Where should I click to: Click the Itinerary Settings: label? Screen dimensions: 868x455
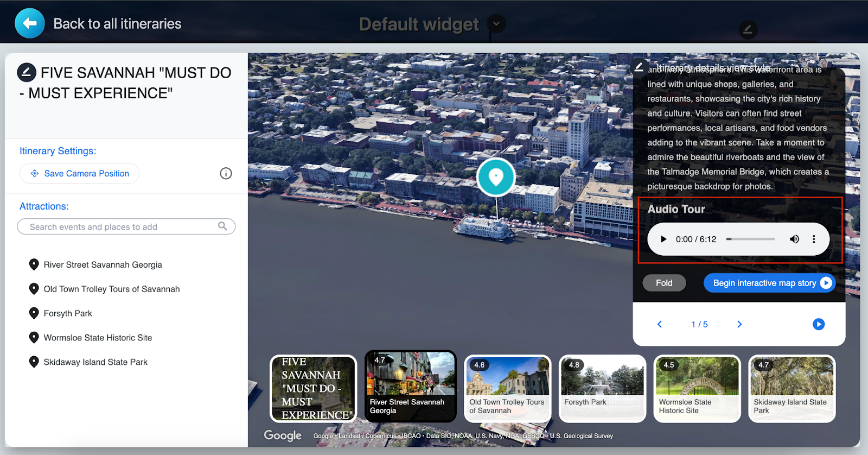pyautogui.click(x=58, y=151)
